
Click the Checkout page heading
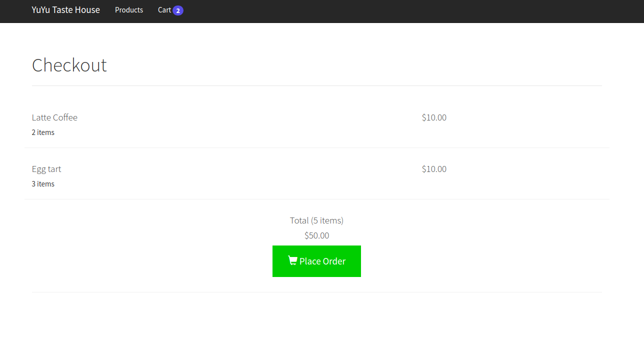click(69, 65)
